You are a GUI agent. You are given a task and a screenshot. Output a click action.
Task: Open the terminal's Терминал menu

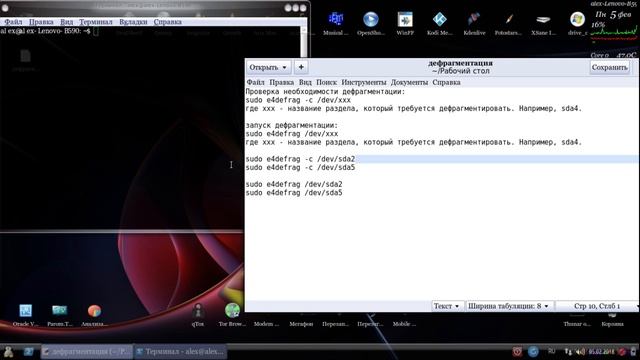pos(96,22)
